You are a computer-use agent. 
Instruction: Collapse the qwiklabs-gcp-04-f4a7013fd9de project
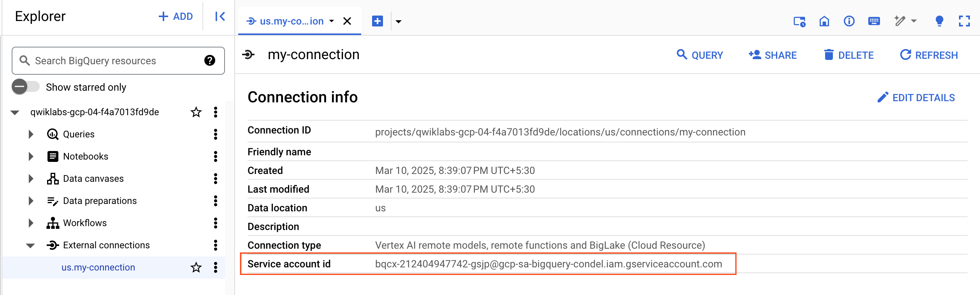pos(15,112)
